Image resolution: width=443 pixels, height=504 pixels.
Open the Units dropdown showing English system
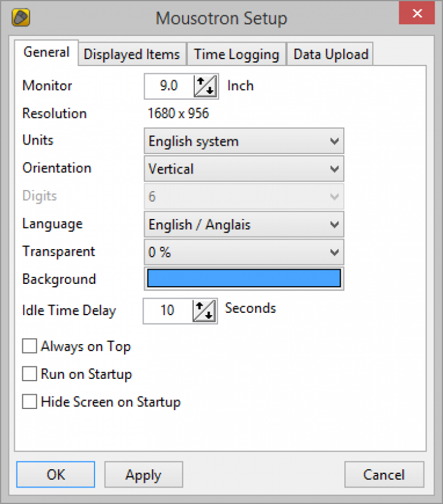[x=243, y=142]
